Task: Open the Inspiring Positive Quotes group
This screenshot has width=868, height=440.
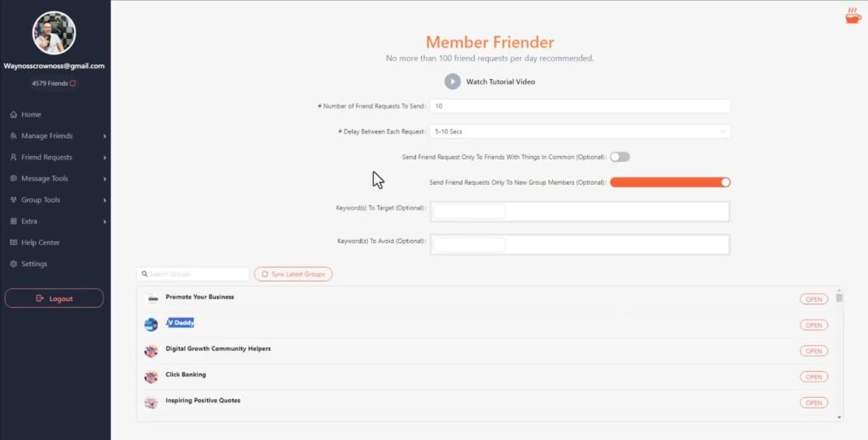Action: click(x=814, y=403)
